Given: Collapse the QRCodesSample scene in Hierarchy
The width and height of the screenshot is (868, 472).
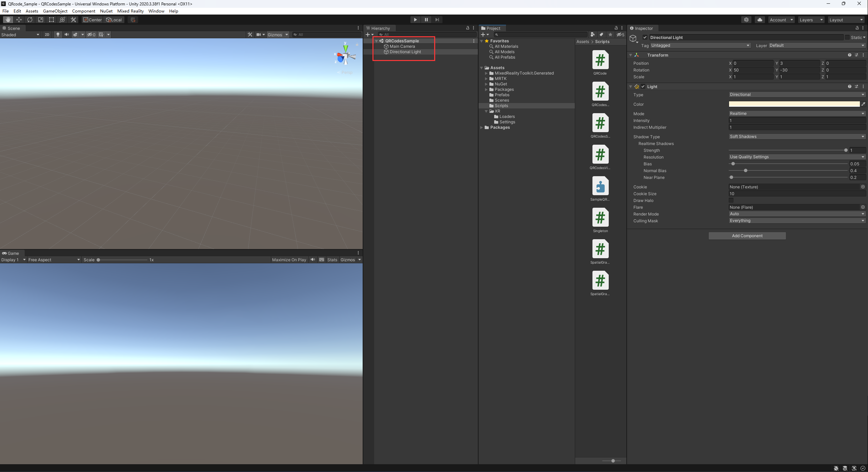Looking at the screenshot, I should (376, 41).
